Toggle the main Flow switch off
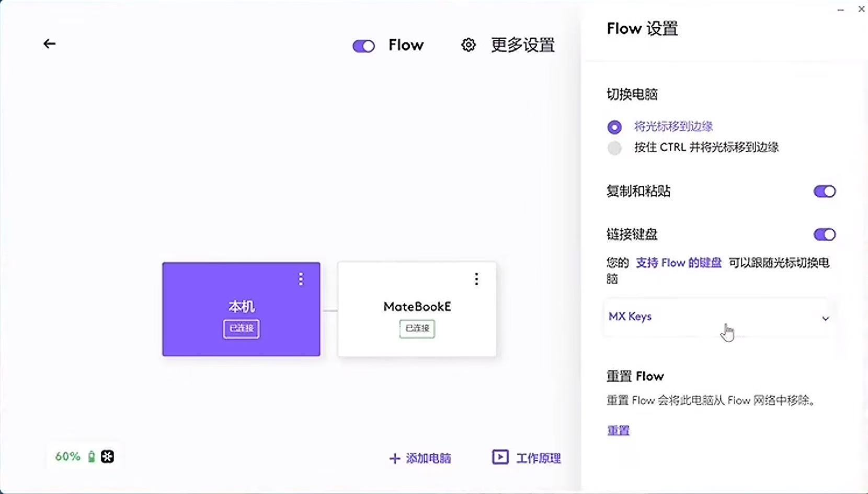The image size is (868, 494). click(363, 46)
